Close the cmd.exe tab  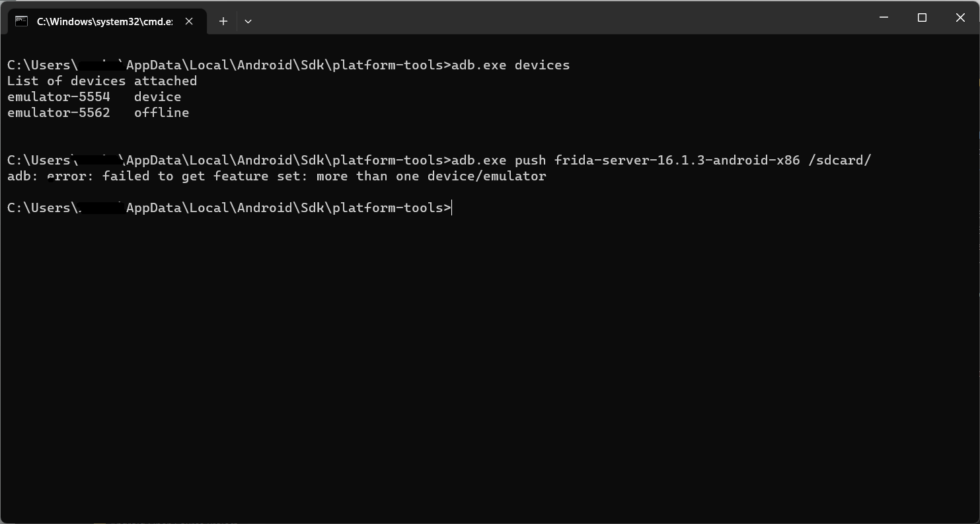click(189, 21)
